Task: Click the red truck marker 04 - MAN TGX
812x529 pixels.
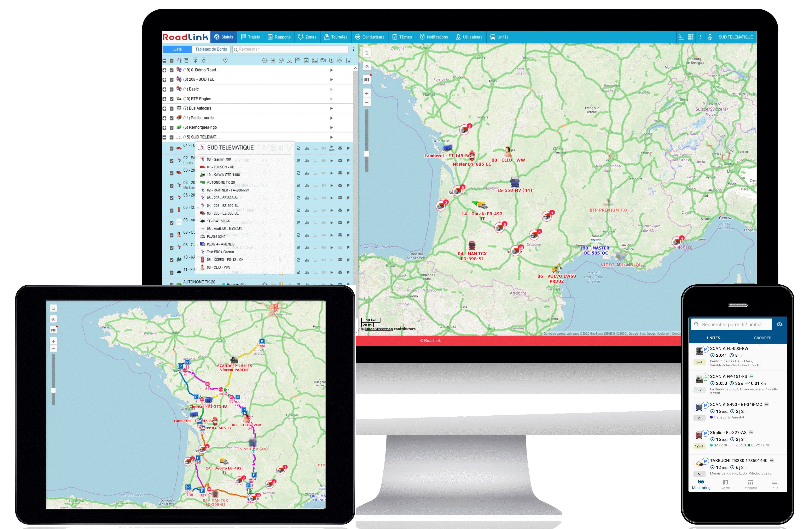Action: (471, 245)
